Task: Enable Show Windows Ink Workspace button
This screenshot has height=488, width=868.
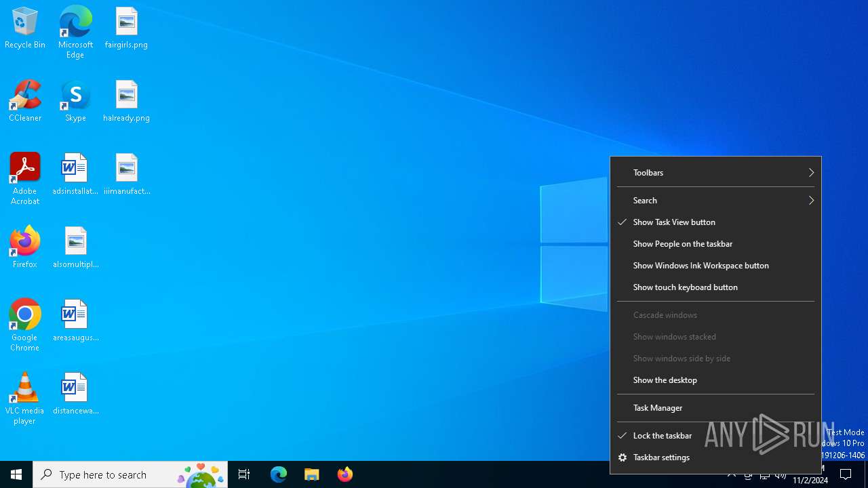Action: click(715, 266)
